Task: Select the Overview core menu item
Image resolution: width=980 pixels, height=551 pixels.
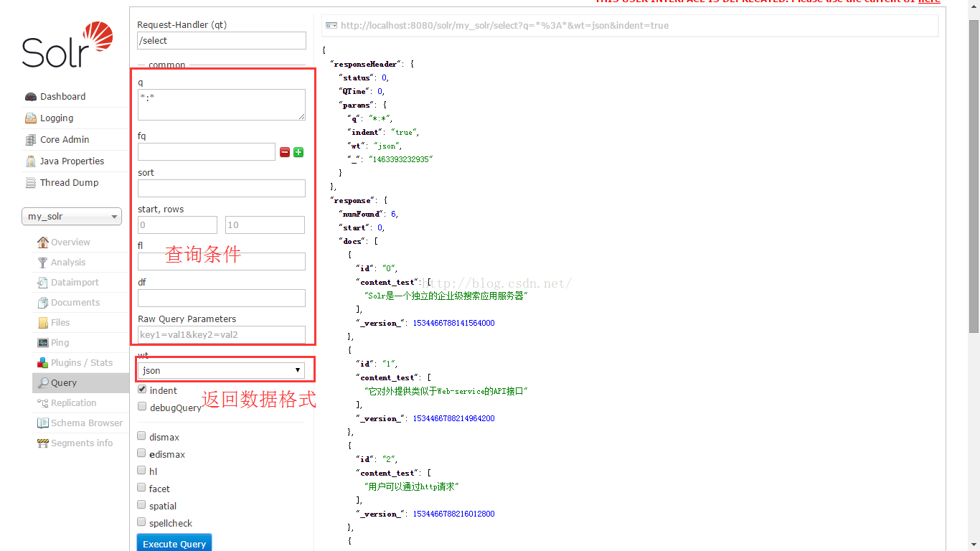Action: tap(70, 242)
